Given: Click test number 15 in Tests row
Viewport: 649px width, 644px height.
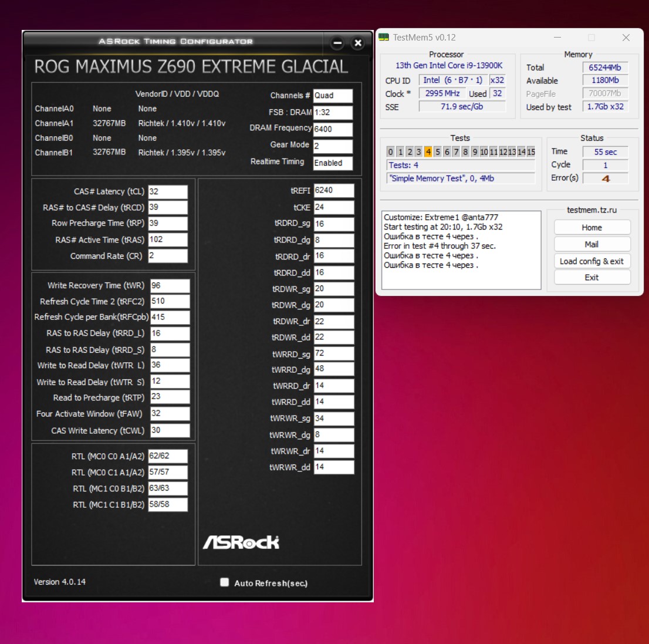Looking at the screenshot, I should pyautogui.click(x=531, y=151).
